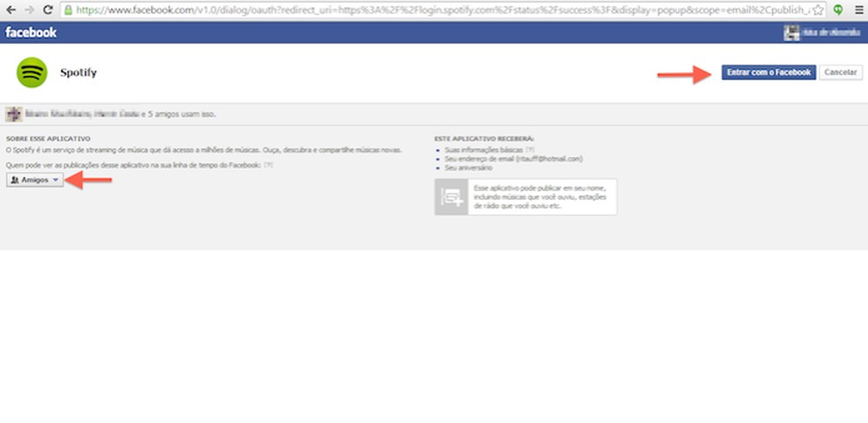Click the user profile picture in header

click(791, 33)
